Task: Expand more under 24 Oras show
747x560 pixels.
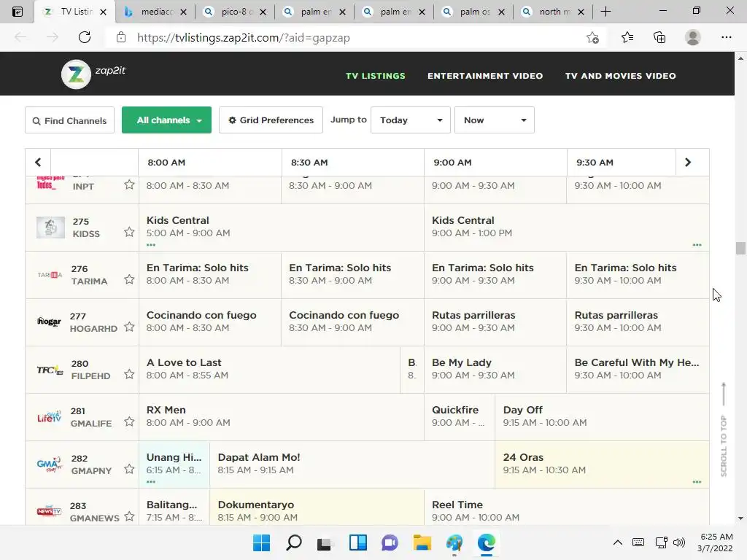Action: [x=697, y=482]
